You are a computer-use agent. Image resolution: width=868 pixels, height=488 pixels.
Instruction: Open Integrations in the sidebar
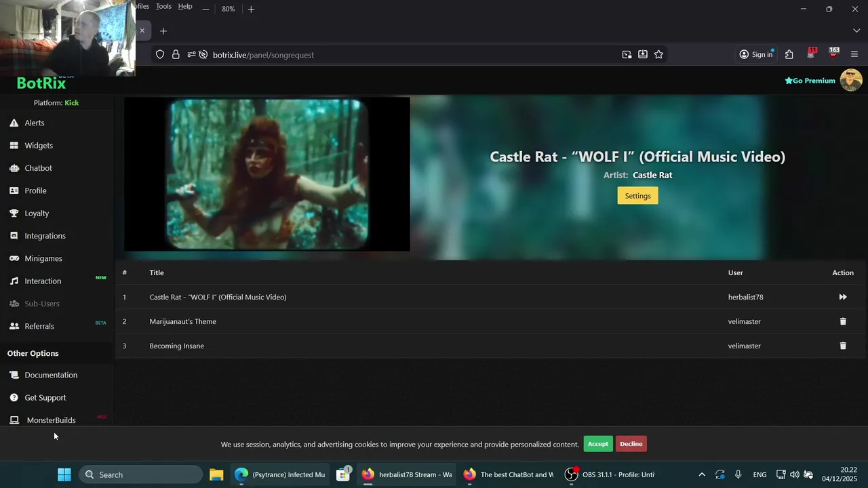(x=45, y=236)
